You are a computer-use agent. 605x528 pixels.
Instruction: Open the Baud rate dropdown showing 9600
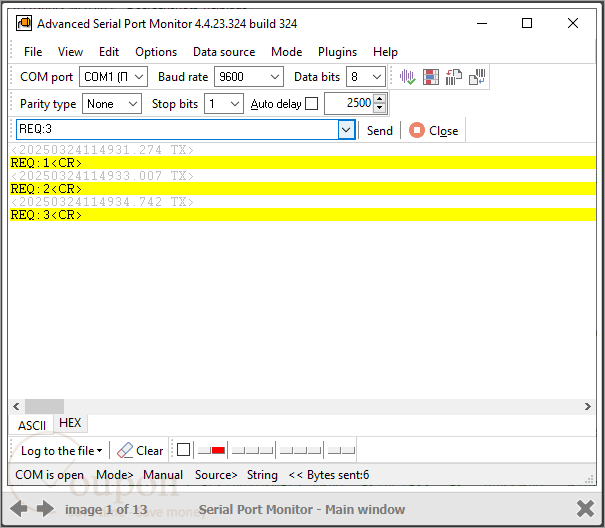[249, 76]
